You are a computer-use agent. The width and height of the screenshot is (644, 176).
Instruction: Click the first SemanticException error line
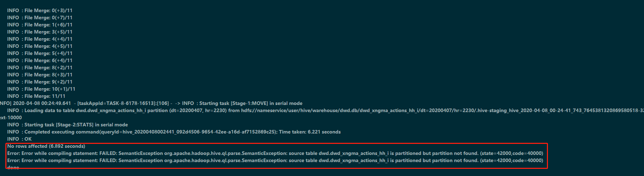(275, 153)
